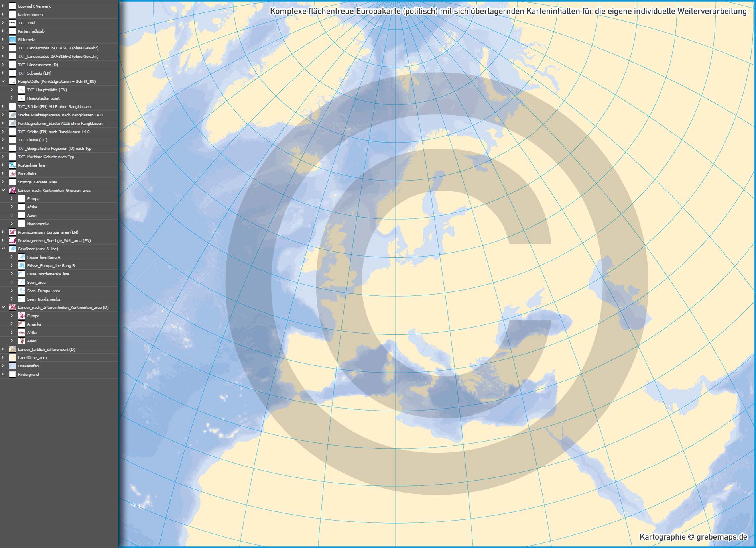Click the Flüsse_Europa_line Rang B thumbnail
The width and height of the screenshot is (756, 548).
[x=22, y=265]
